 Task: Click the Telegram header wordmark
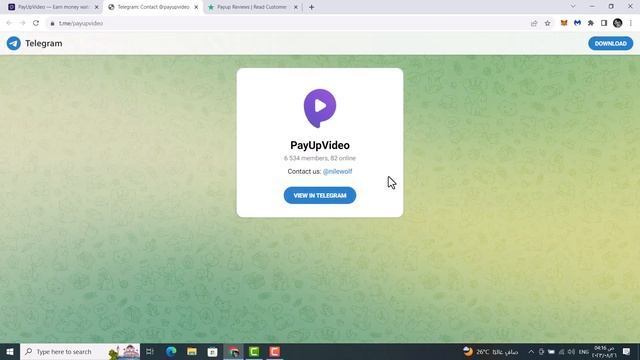[x=44, y=43]
